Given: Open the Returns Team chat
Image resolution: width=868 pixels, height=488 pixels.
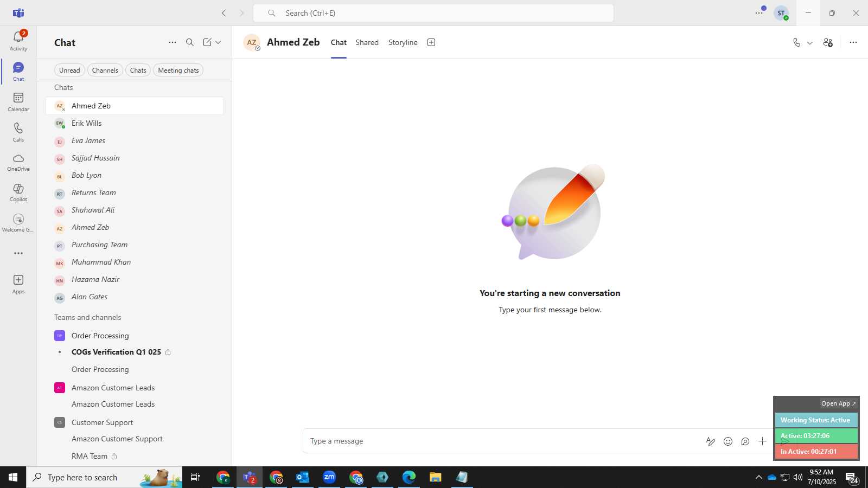Looking at the screenshot, I should click(135, 192).
